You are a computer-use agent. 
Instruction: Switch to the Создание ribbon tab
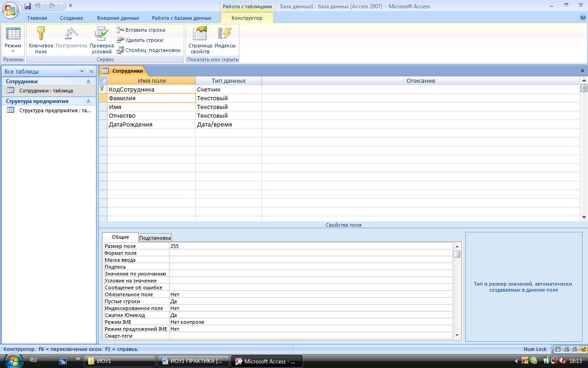point(72,18)
